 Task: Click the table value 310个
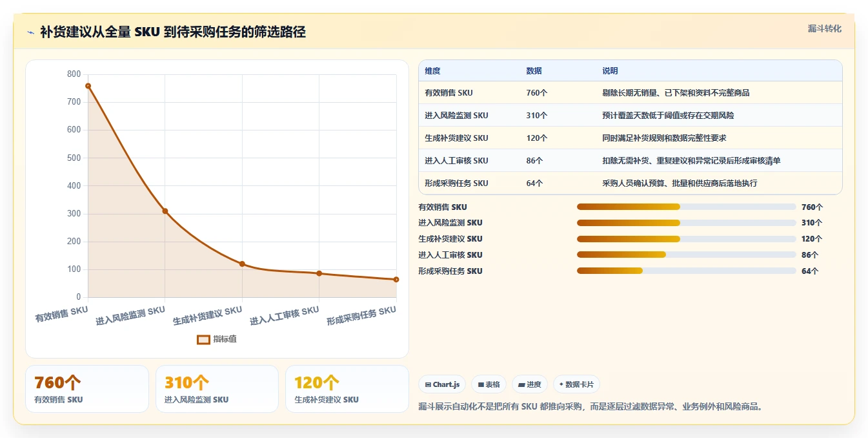[536, 116]
